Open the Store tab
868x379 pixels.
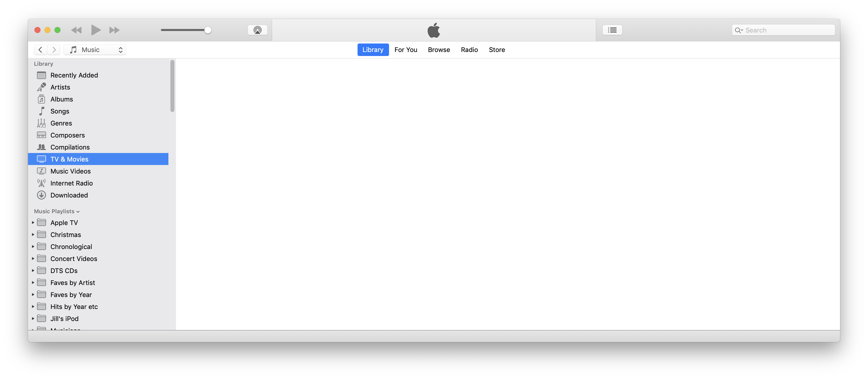(x=497, y=50)
